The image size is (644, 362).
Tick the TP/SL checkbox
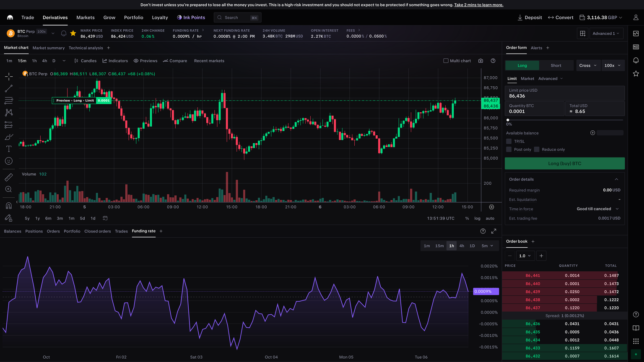[509, 141]
